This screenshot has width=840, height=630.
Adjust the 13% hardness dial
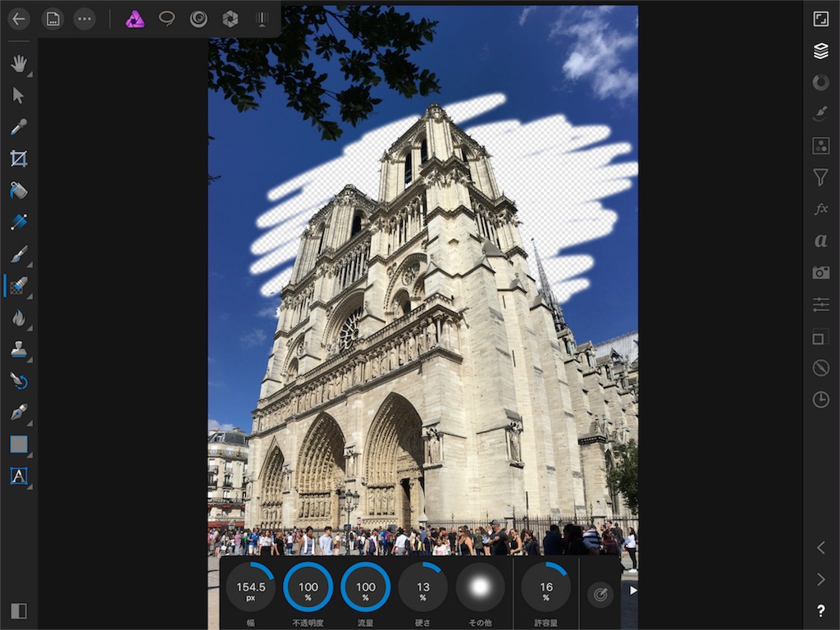click(422, 587)
